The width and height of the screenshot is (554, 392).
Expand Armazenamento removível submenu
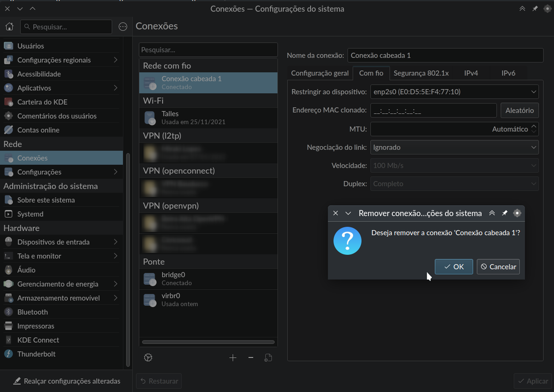click(116, 298)
